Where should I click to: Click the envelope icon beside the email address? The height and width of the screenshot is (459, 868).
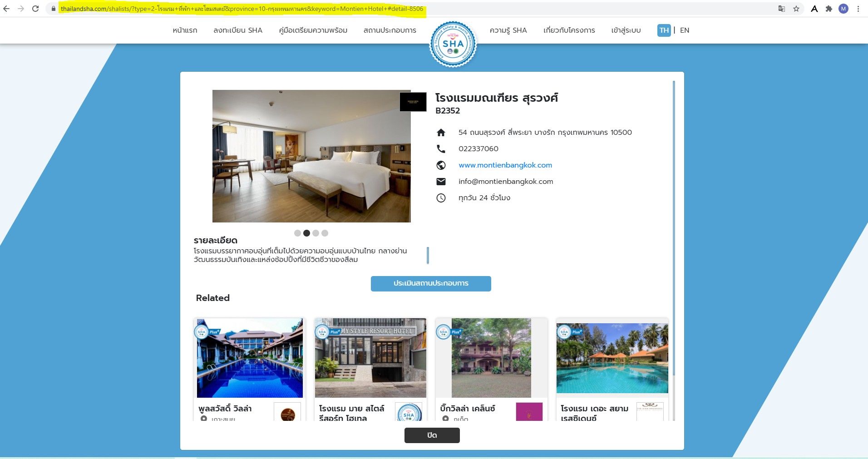pos(441,182)
